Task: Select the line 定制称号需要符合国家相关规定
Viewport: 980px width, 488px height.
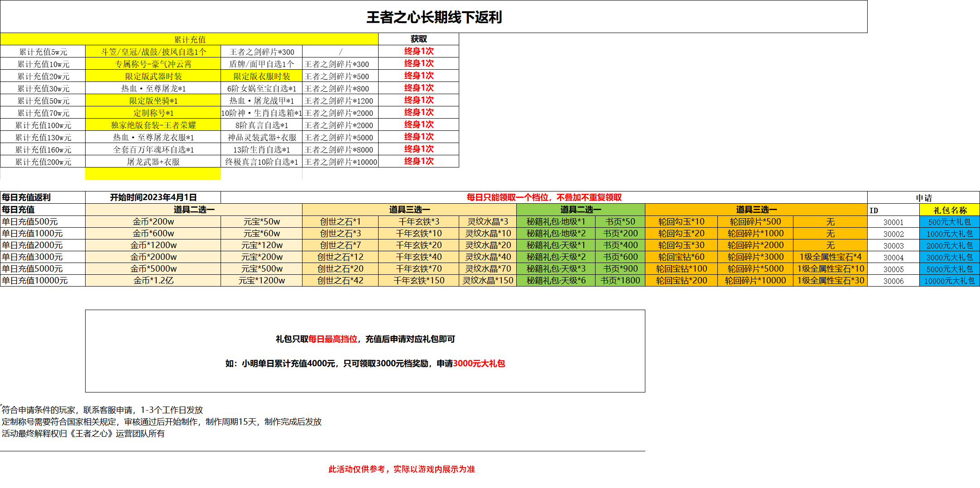Action: click(162, 421)
